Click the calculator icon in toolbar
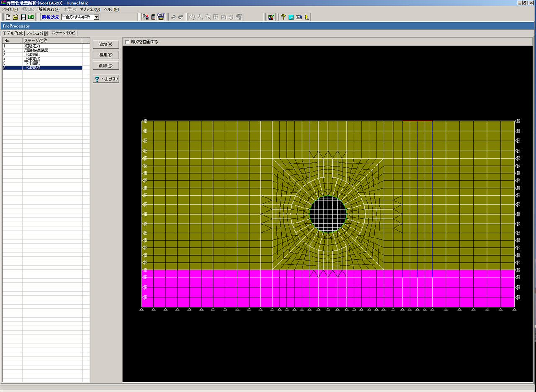The height and width of the screenshot is (392, 536). click(x=153, y=17)
